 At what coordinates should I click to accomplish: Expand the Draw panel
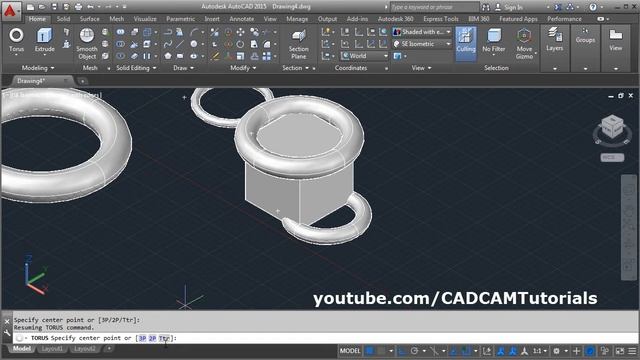pos(183,68)
